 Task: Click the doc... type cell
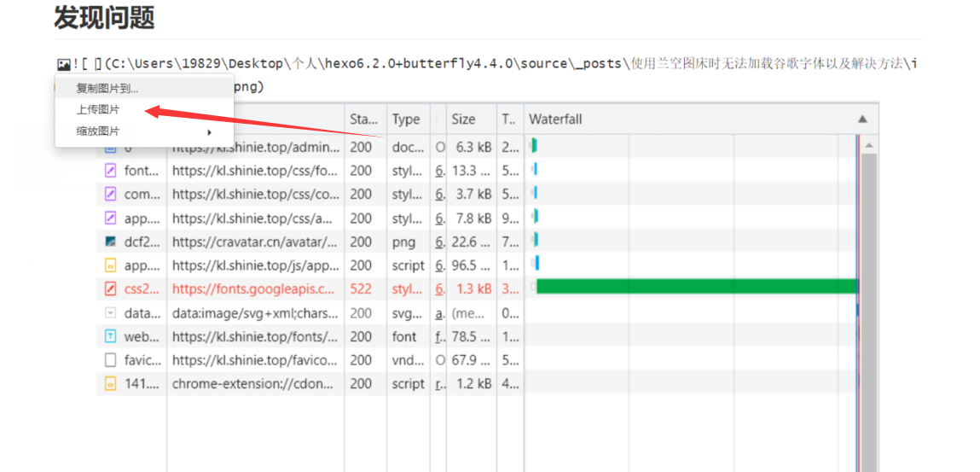tap(409, 148)
